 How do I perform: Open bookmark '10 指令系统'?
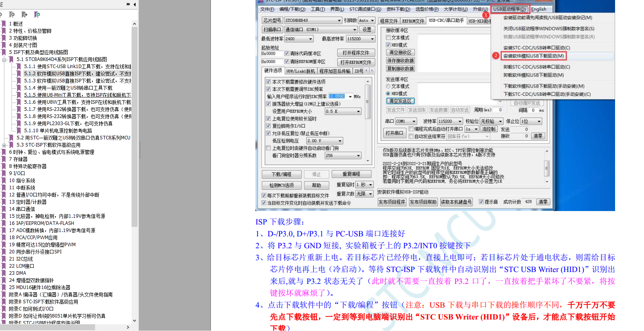coord(22,181)
